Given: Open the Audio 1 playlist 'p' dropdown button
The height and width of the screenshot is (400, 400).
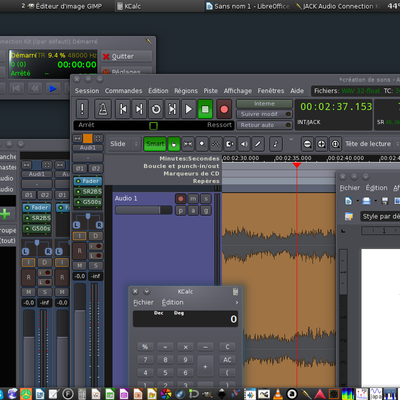Looking at the screenshot, I should tap(180, 211).
